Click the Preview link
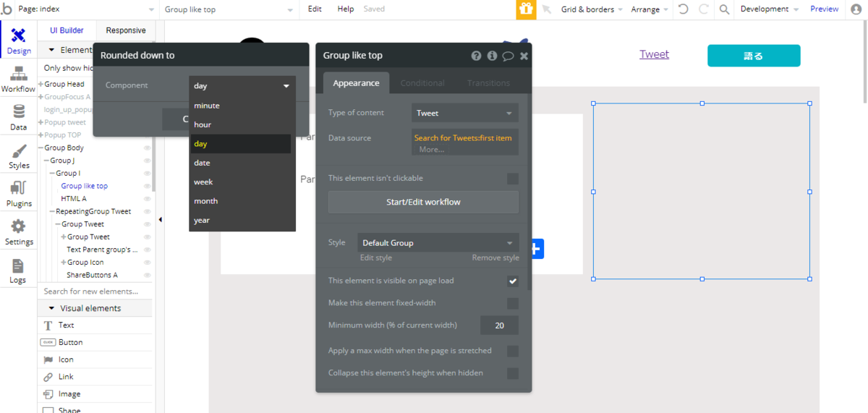 825,9
